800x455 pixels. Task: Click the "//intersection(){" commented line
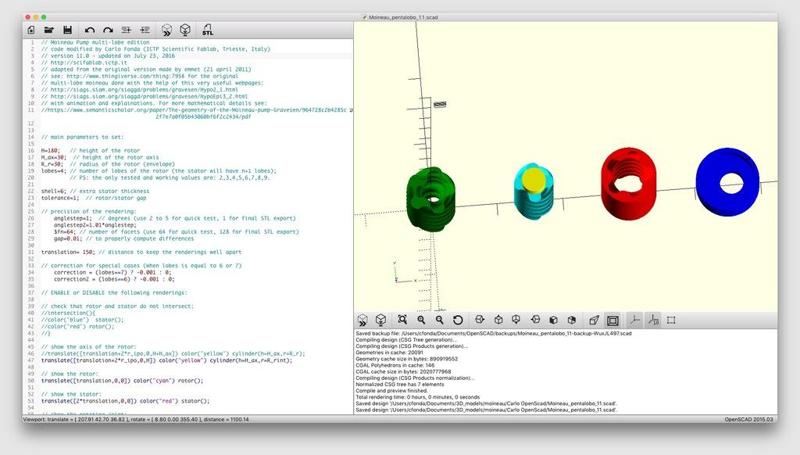(x=68, y=313)
